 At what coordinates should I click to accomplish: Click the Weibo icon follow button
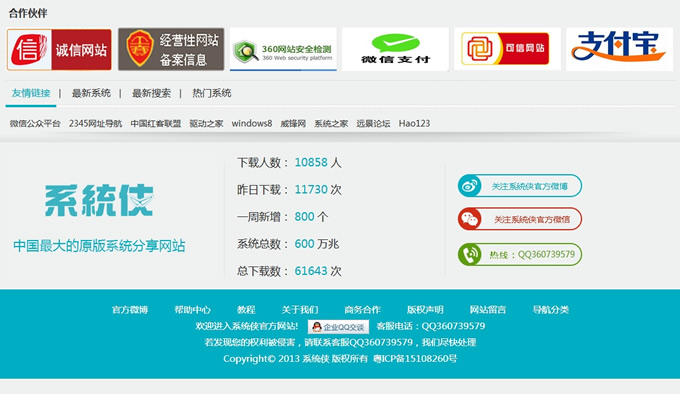tap(520, 186)
